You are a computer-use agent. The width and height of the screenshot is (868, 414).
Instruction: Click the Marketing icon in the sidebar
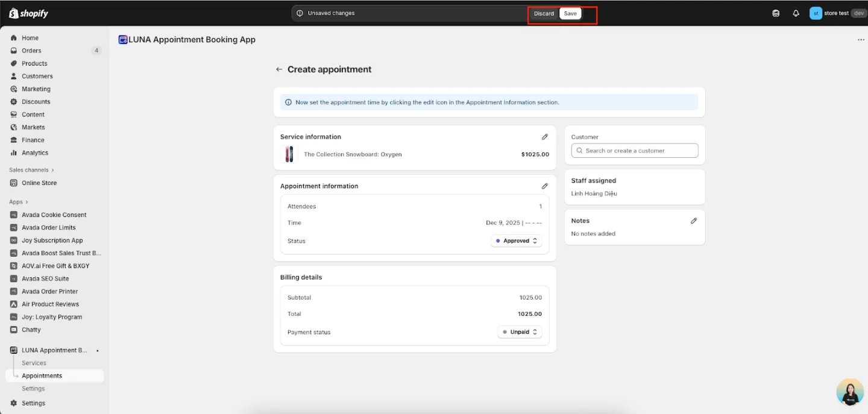click(14, 89)
